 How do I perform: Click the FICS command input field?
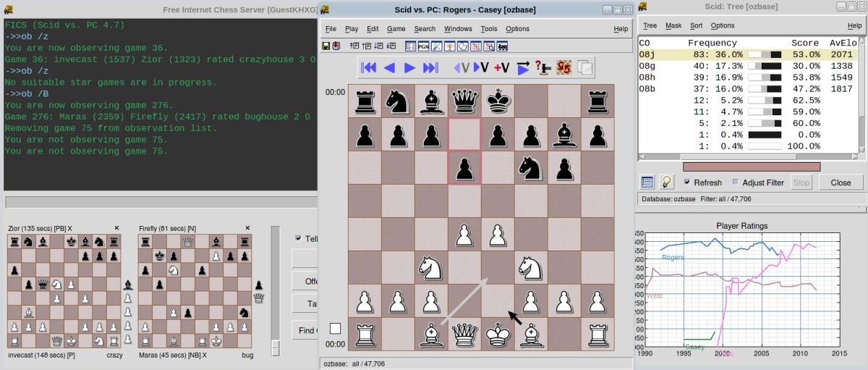[161, 202]
